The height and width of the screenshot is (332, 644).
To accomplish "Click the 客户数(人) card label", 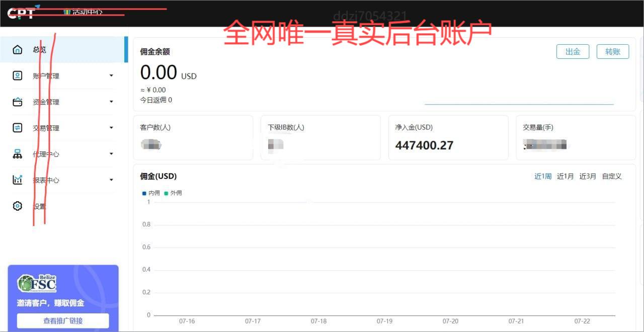I will coord(155,127).
